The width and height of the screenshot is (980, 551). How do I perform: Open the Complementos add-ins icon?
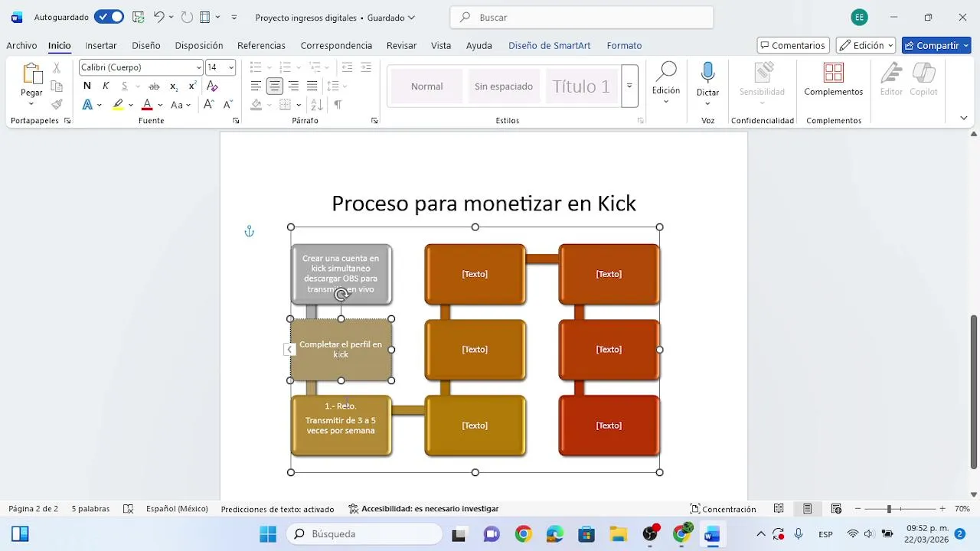pos(834,73)
